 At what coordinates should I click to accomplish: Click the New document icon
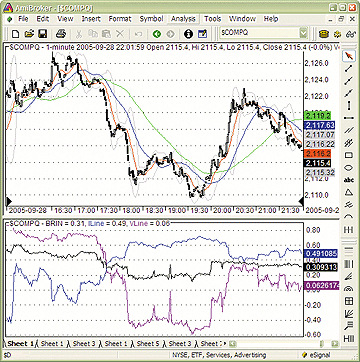(x=16, y=34)
